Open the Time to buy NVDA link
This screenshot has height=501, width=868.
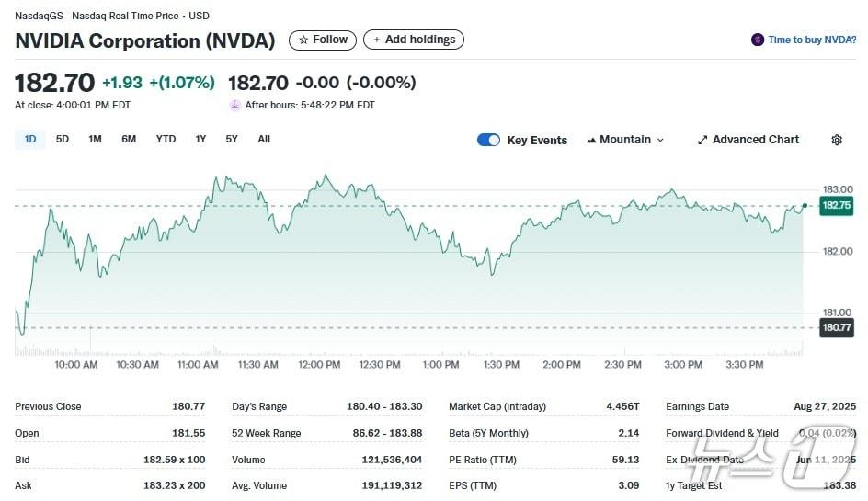point(812,40)
